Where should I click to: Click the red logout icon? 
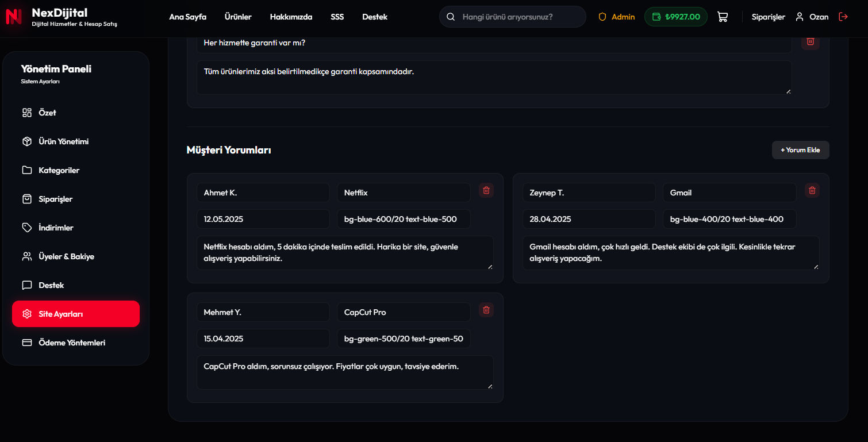pyautogui.click(x=843, y=17)
